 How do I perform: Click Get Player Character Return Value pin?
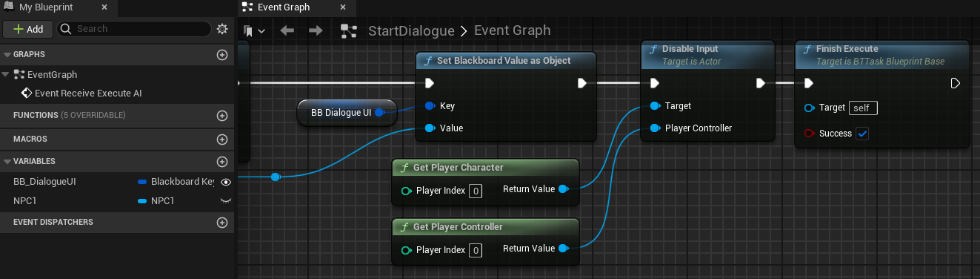[563, 189]
